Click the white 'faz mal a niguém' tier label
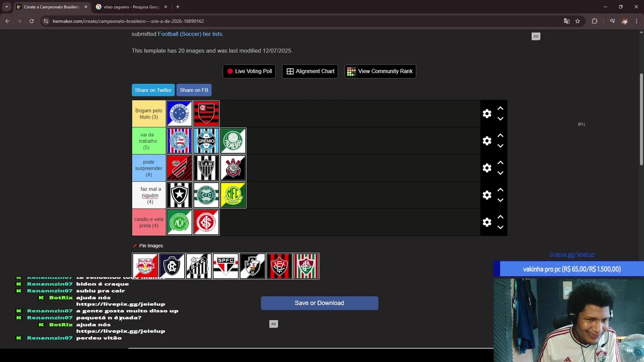The height and width of the screenshot is (362, 644). coord(149,195)
